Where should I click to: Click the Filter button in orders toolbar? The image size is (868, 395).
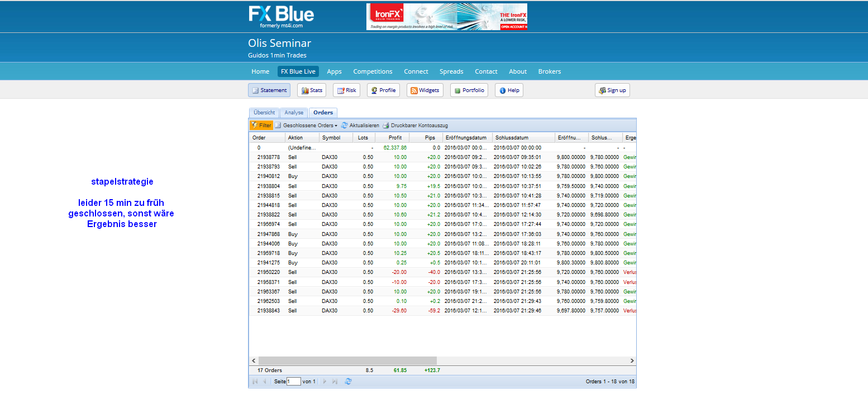pos(261,126)
